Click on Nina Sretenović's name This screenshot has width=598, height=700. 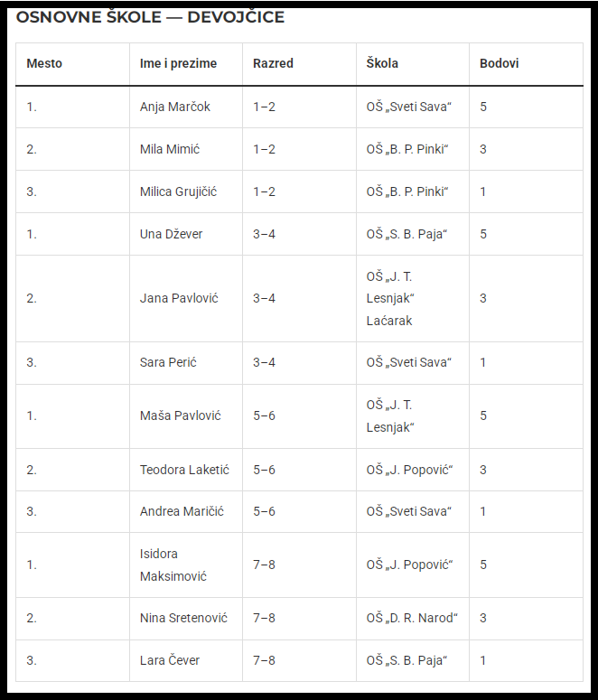[183, 618]
